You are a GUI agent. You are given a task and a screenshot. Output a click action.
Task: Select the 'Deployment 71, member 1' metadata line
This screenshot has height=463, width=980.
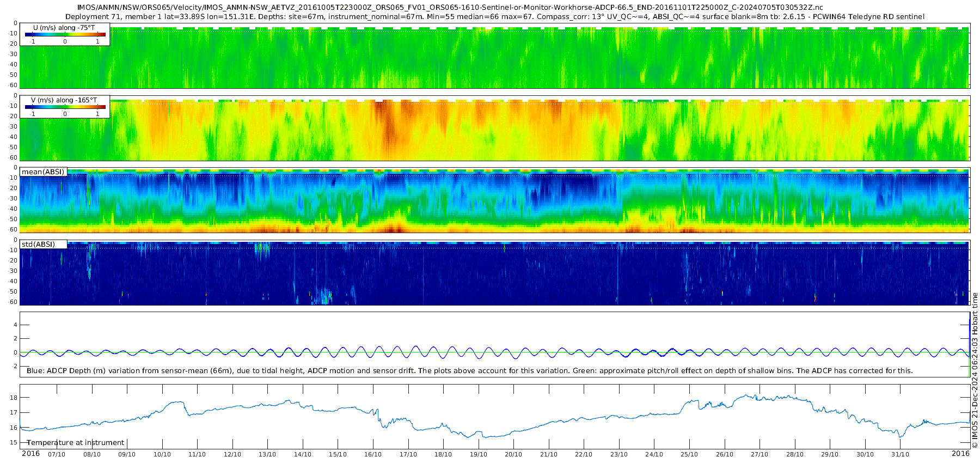[494, 16]
